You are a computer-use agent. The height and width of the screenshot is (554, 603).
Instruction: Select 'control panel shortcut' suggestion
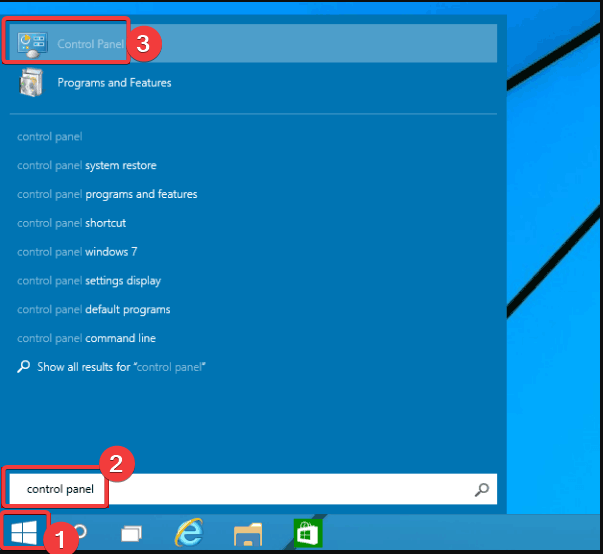(72, 223)
